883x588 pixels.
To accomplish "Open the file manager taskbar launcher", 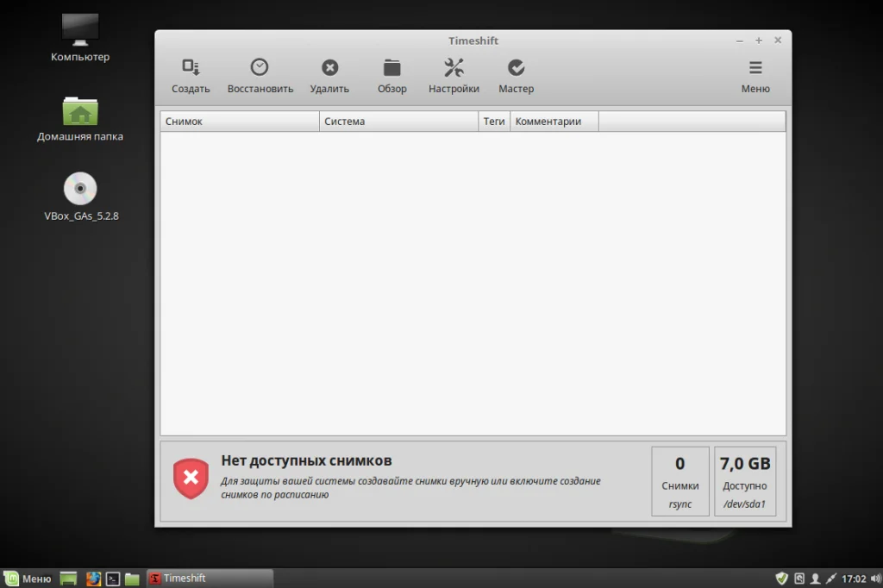I will [x=132, y=579].
